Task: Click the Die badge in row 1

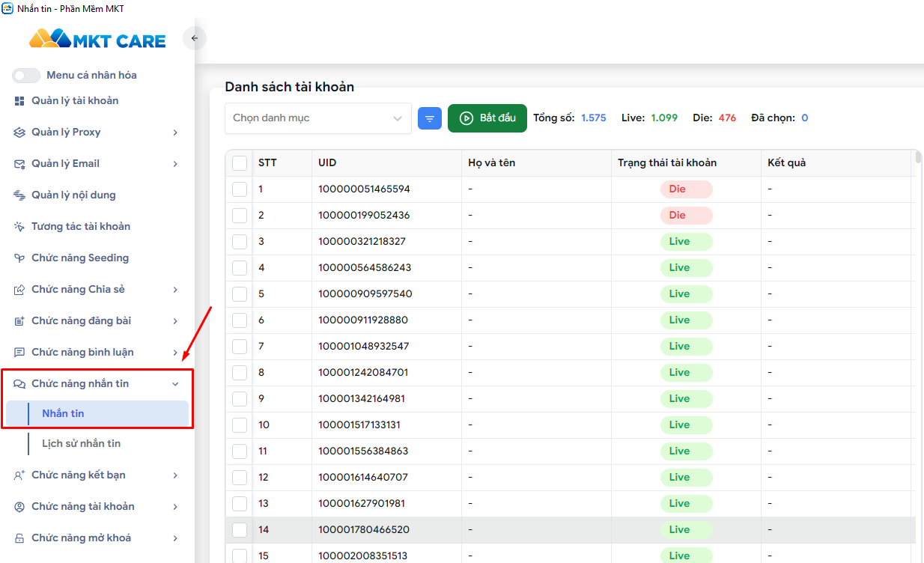Action: [686, 189]
